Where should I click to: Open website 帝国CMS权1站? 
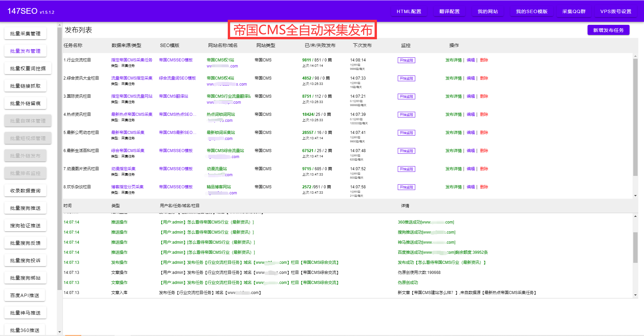220,60
